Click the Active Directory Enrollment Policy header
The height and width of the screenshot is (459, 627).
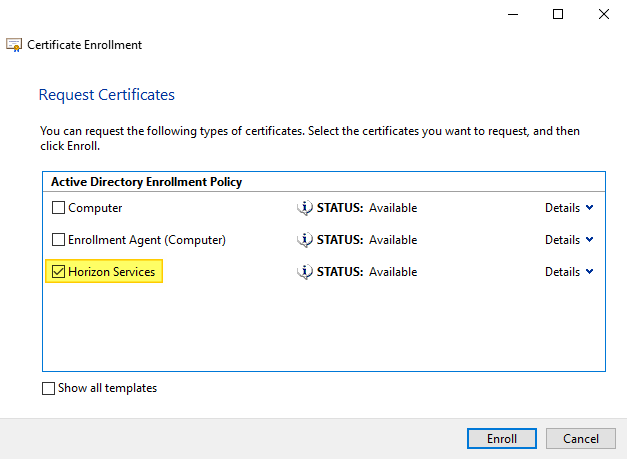(x=145, y=182)
